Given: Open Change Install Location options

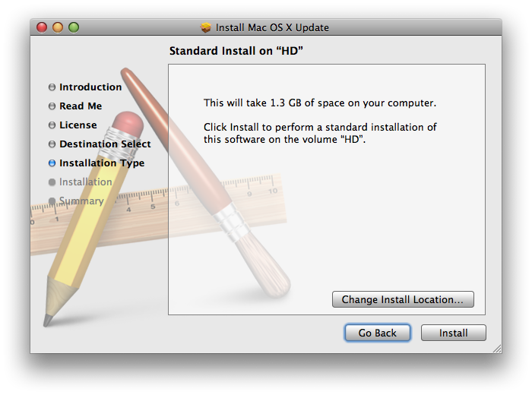Looking at the screenshot, I should (x=403, y=299).
